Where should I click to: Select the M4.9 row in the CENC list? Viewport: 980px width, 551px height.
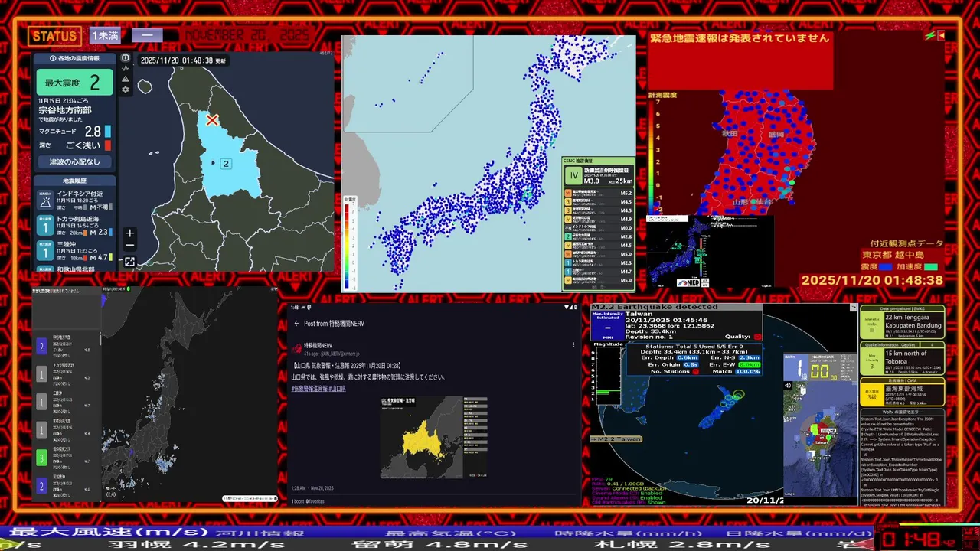tap(599, 219)
